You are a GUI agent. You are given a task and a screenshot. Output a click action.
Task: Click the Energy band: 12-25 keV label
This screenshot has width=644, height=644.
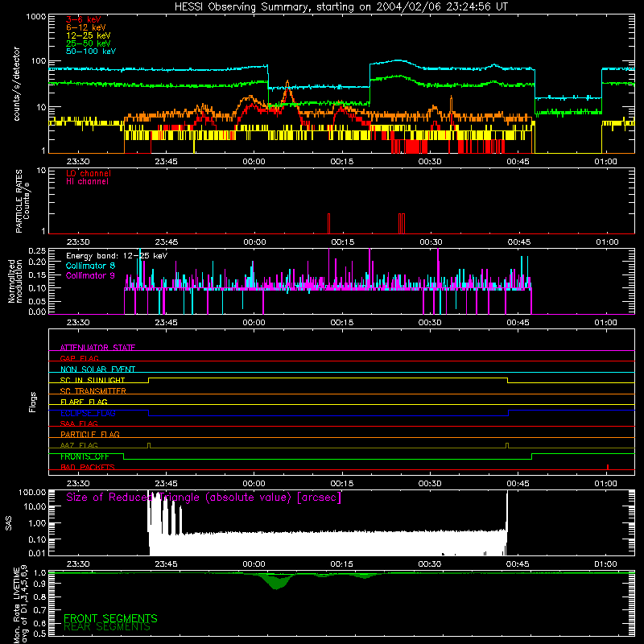point(117,256)
